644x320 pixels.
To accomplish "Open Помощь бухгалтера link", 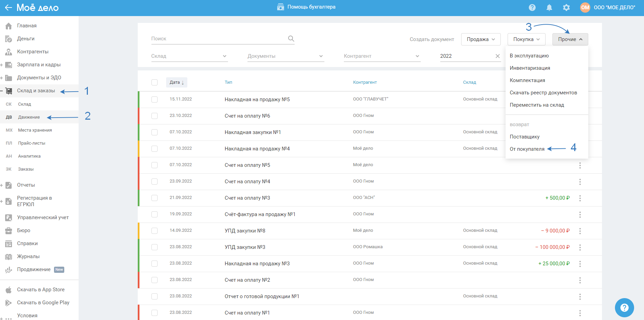I will [x=306, y=7].
